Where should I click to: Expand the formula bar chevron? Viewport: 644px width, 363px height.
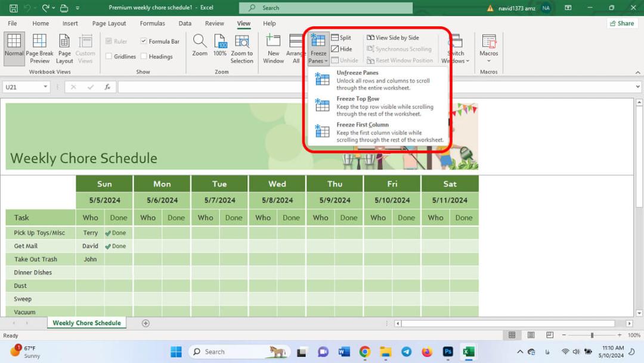click(x=637, y=87)
